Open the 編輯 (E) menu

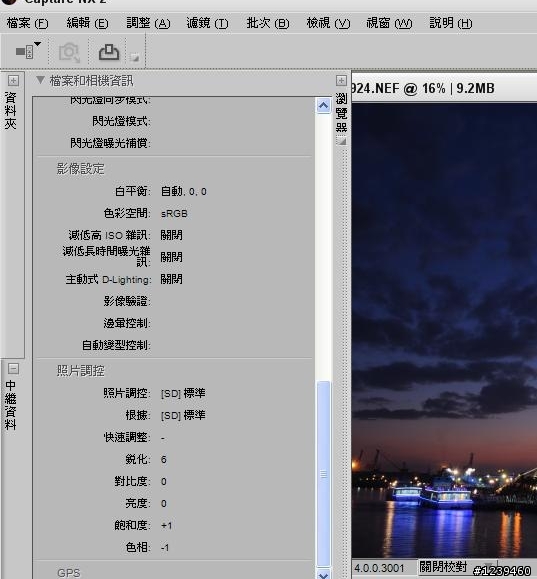click(88, 23)
